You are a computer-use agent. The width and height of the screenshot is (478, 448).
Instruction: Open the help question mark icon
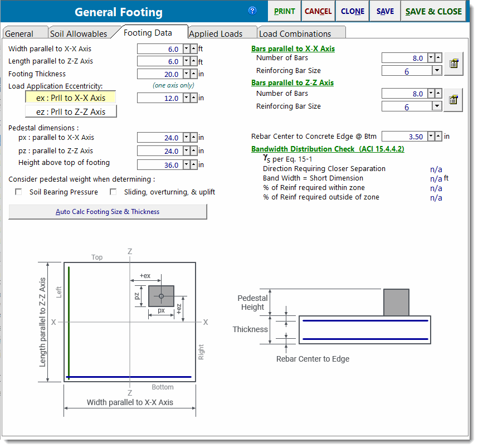click(252, 11)
